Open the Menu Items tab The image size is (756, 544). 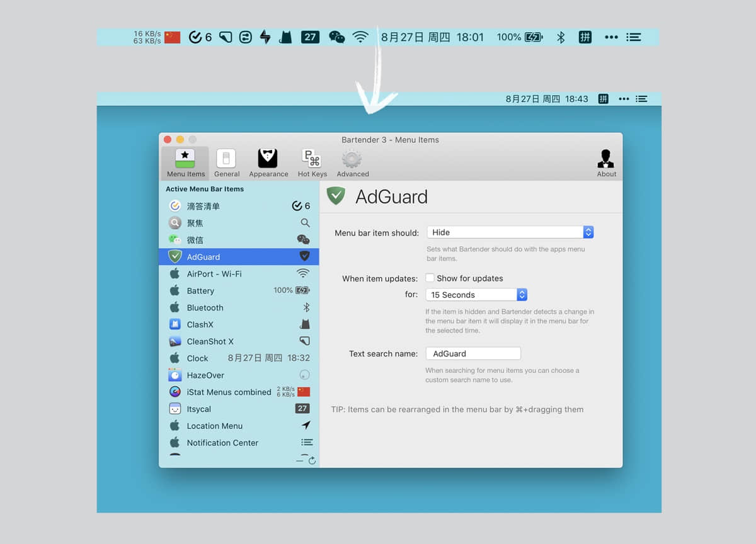185,163
